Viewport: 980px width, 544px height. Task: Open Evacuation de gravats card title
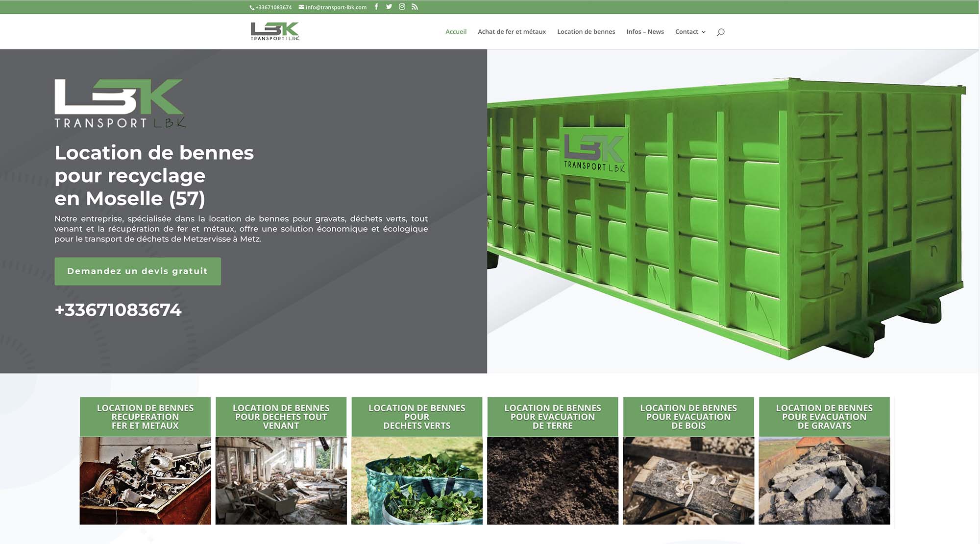[x=824, y=417]
